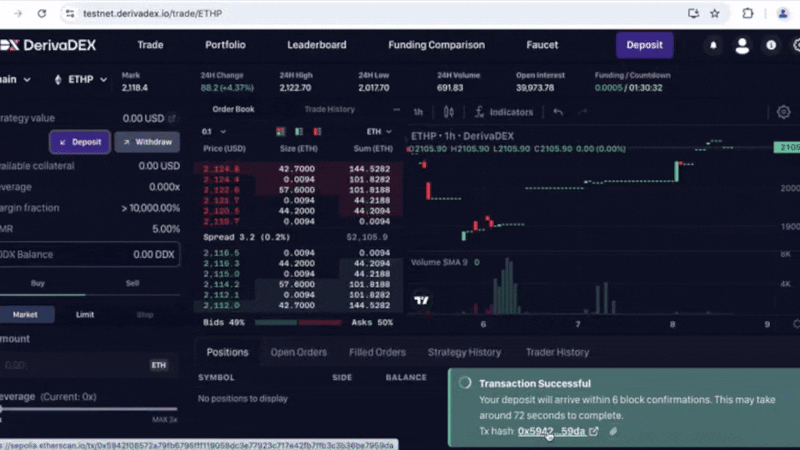
Task: Show asks-only order book view icon
Action: 317,132
